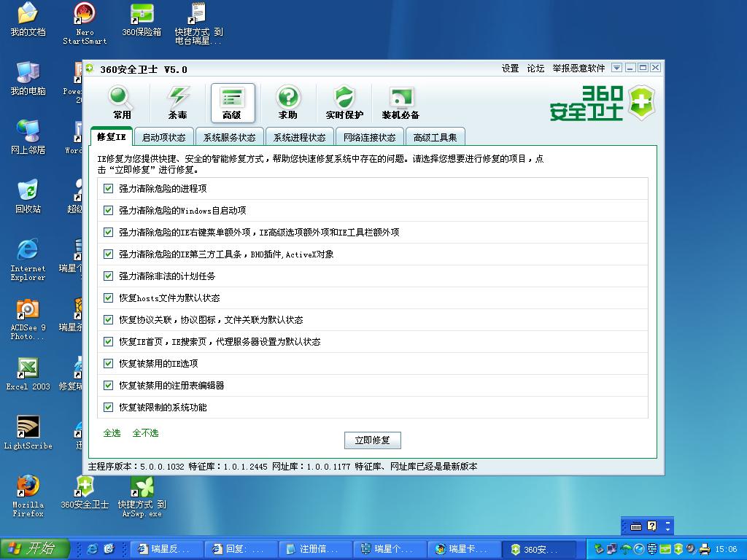
Task: Open 360保险箱 desktop icon
Action: (x=142, y=19)
